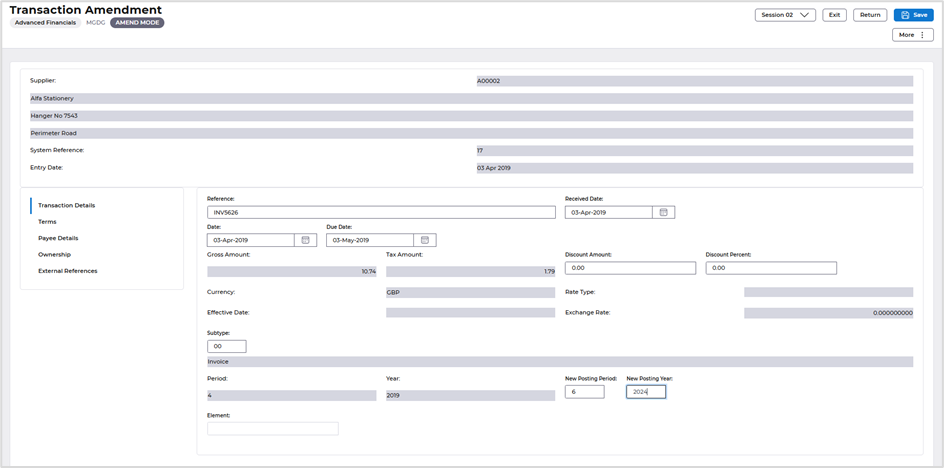Open the Session 02 dropdown

click(x=785, y=15)
